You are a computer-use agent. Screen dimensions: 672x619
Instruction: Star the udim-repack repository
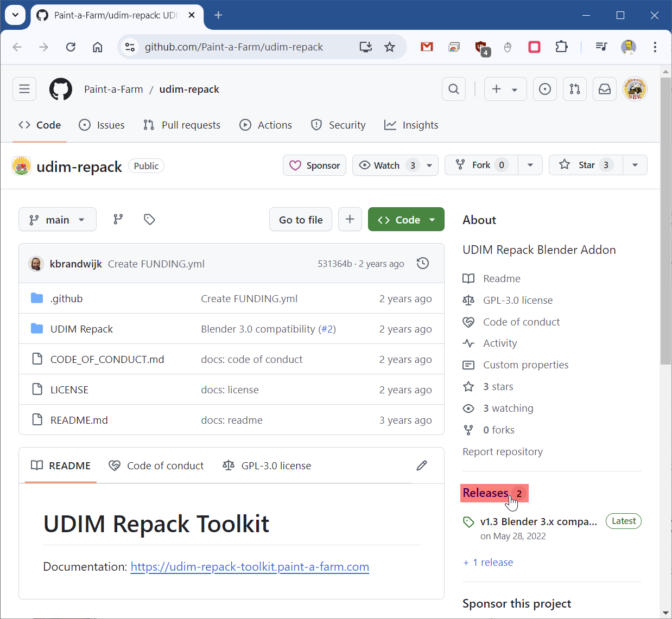tap(586, 165)
